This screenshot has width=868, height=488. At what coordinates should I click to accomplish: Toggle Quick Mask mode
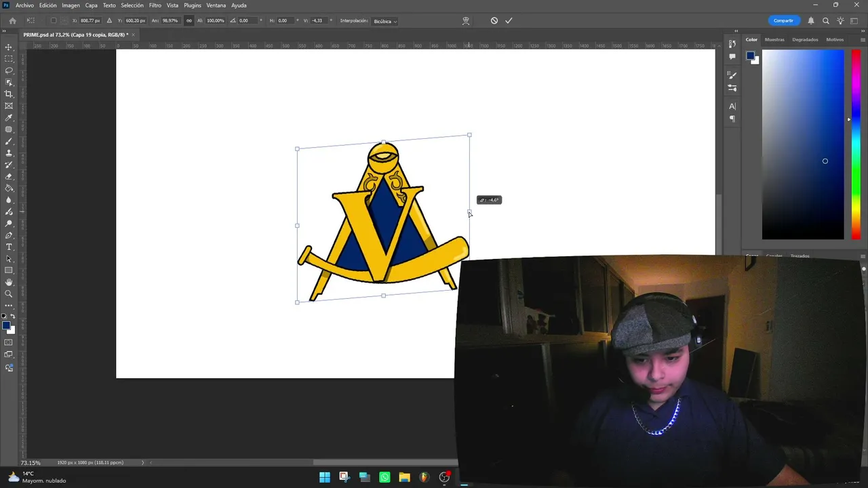point(9,343)
